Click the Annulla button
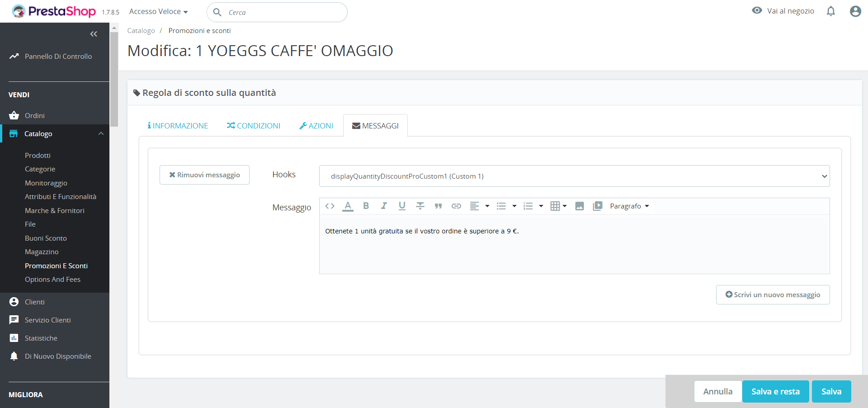Viewport: 868px width, 408px height. 718,392
